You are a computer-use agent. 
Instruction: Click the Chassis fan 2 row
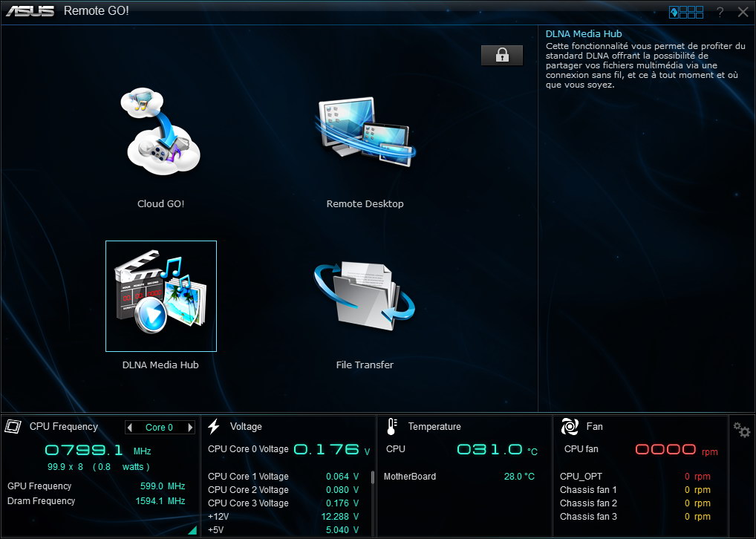coord(636,503)
